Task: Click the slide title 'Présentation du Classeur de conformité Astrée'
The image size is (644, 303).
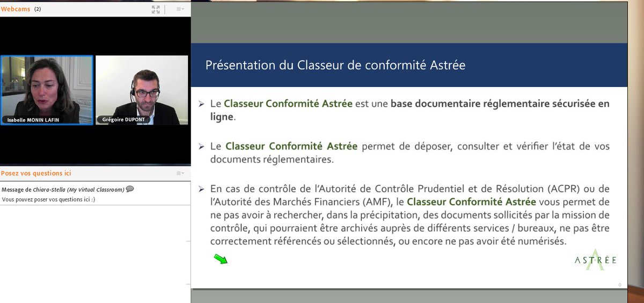Action: coord(335,66)
